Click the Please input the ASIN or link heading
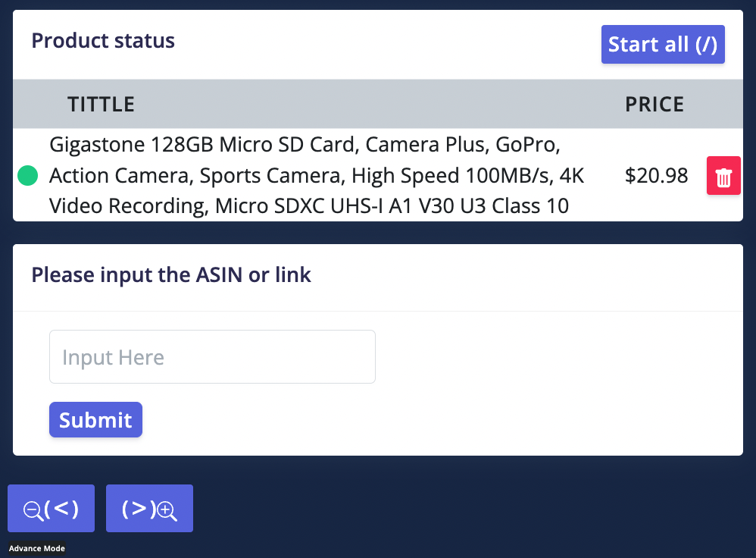Viewport: 756px width, 558px height. [171, 274]
